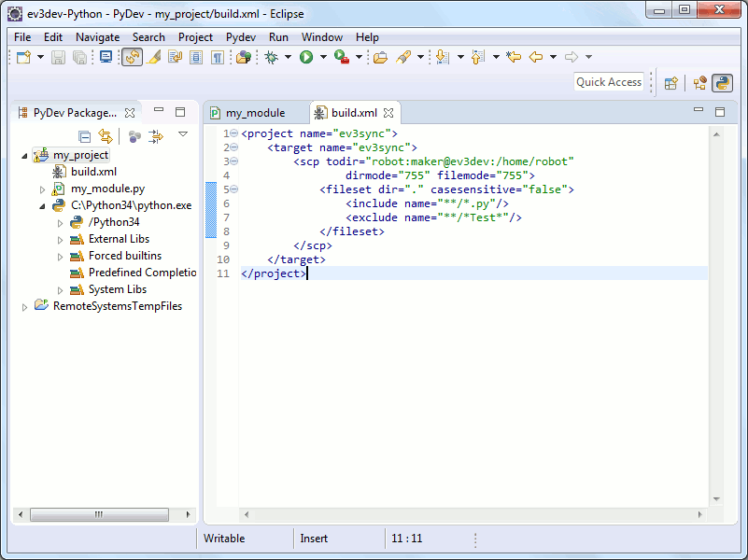Toggle show whitespace characters pilcrow icon

pyautogui.click(x=218, y=57)
